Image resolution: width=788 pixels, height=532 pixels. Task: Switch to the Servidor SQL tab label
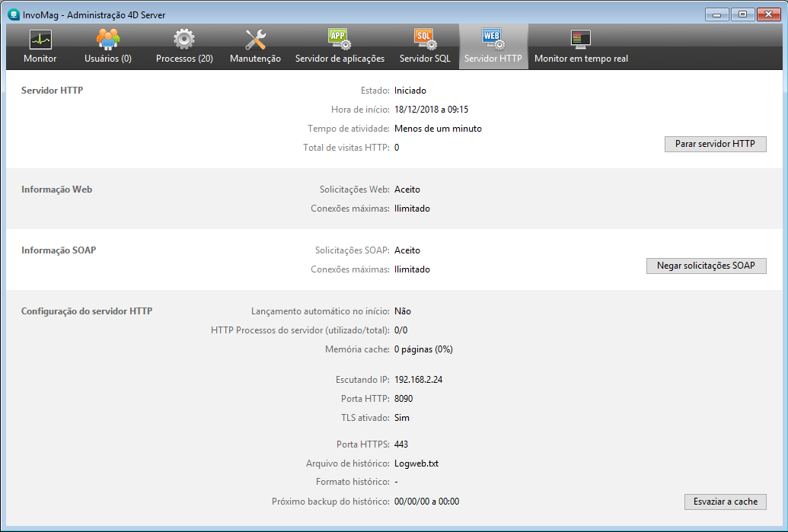[425, 59]
